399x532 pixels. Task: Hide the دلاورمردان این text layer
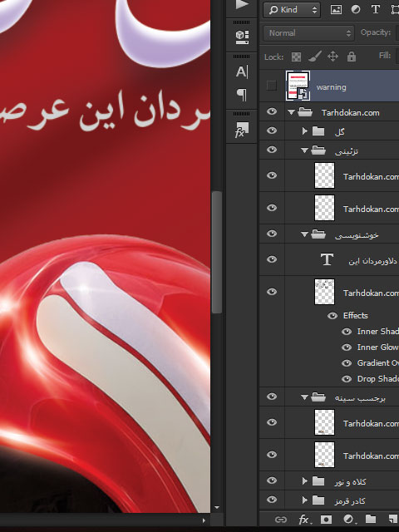click(x=272, y=259)
